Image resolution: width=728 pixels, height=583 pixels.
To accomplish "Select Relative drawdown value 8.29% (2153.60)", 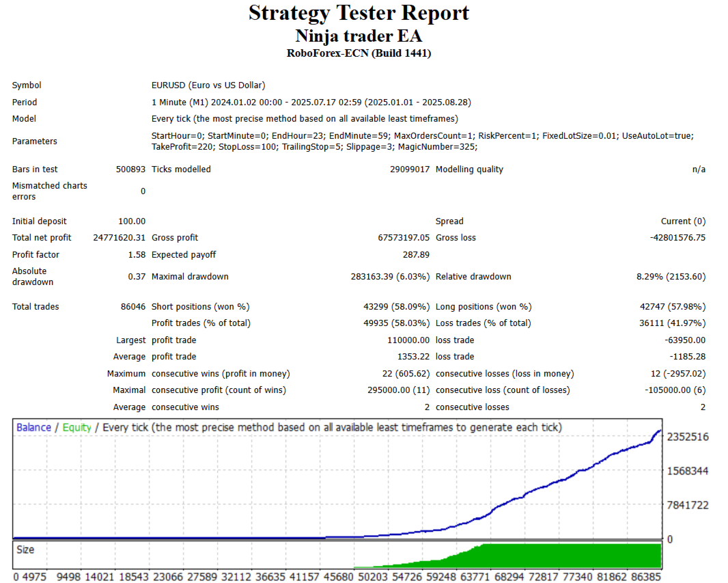I will [671, 277].
